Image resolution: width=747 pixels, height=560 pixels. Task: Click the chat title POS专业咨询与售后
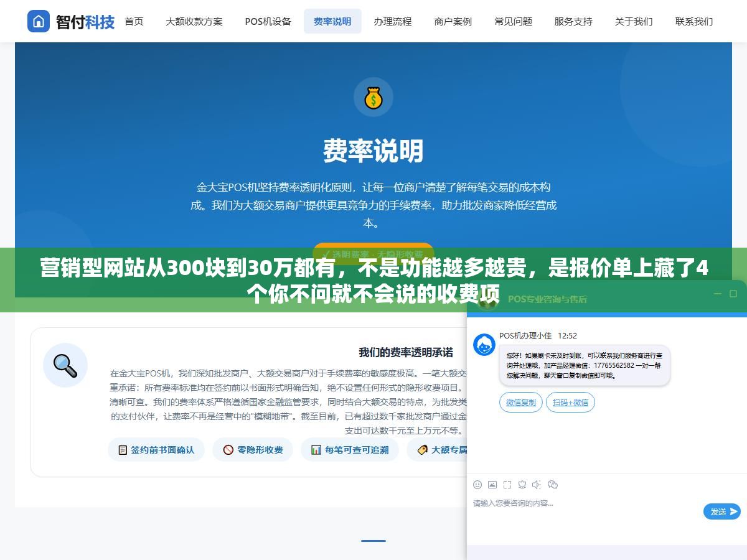pyautogui.click(x=547, y=299)
